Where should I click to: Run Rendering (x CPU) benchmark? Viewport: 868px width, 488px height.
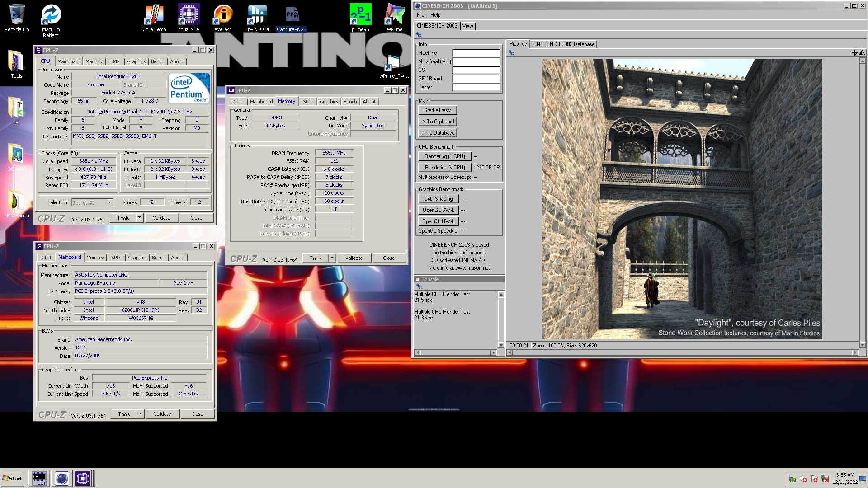tap(445, 168)
